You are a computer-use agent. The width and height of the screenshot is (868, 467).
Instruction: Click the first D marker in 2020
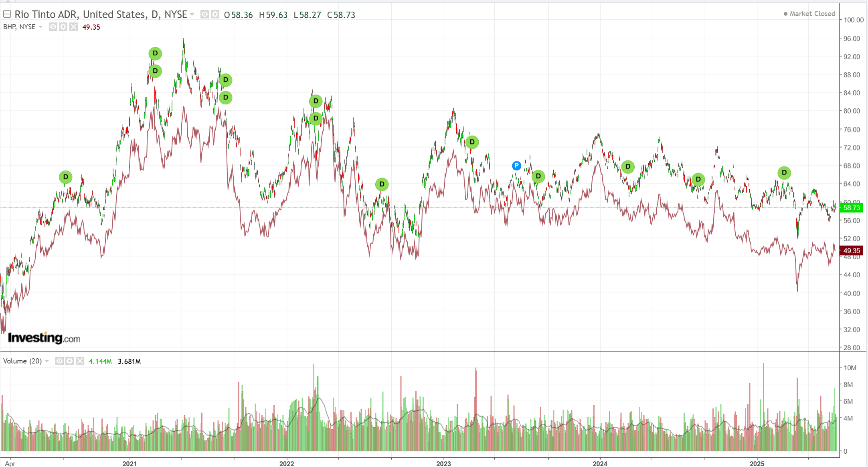[x=65, y=177]
